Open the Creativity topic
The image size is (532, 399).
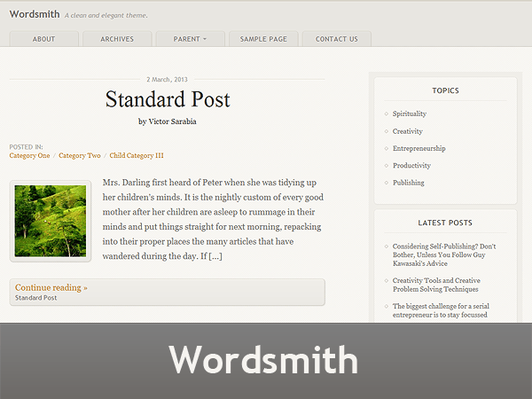(x=408, y=131)
